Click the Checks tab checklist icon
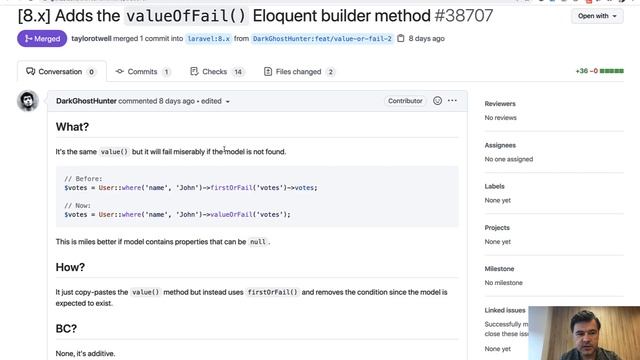This screenshot has width=640, height=360. pyautogui.click(x=194, y=71)
